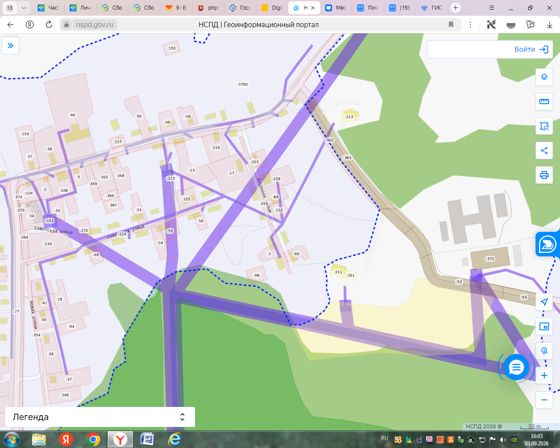The height and width of the screenshot is (448, 560).
Task: Reload the page
Action: 49,25
